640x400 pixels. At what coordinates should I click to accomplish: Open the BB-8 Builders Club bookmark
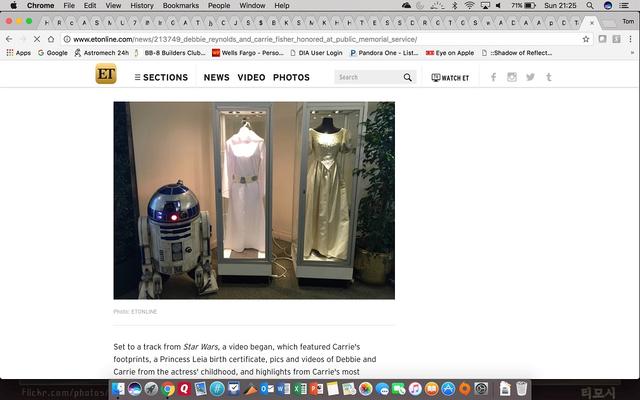170,53
